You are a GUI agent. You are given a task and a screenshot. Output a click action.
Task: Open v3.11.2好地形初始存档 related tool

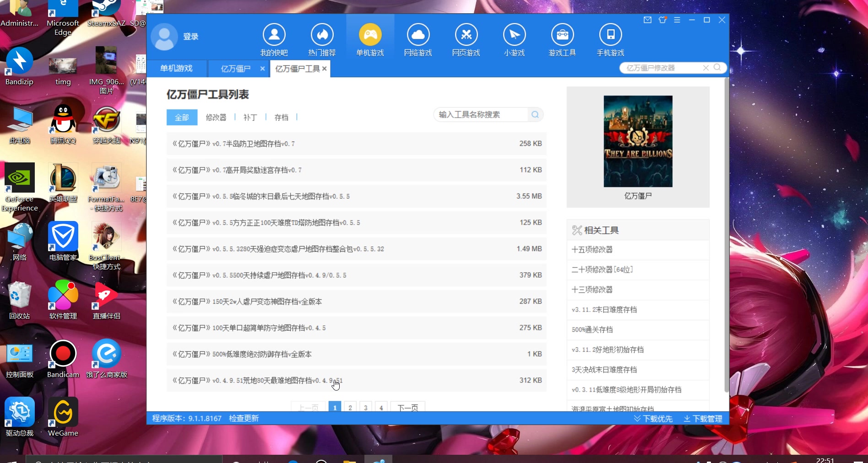638,350
